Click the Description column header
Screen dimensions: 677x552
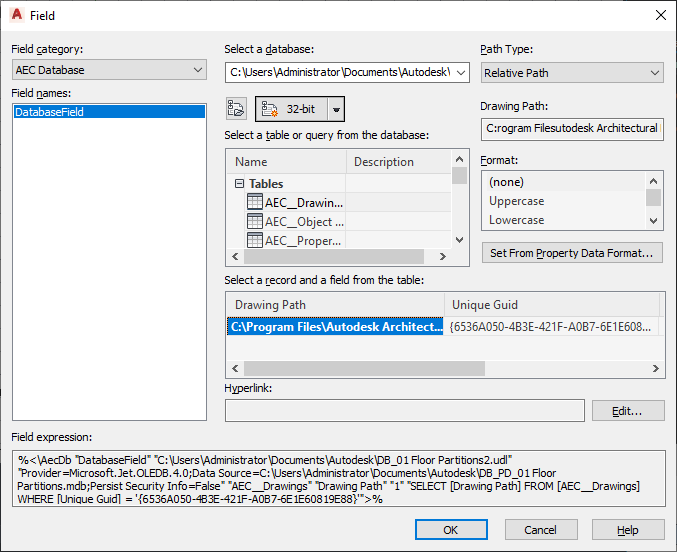[399, 162]
